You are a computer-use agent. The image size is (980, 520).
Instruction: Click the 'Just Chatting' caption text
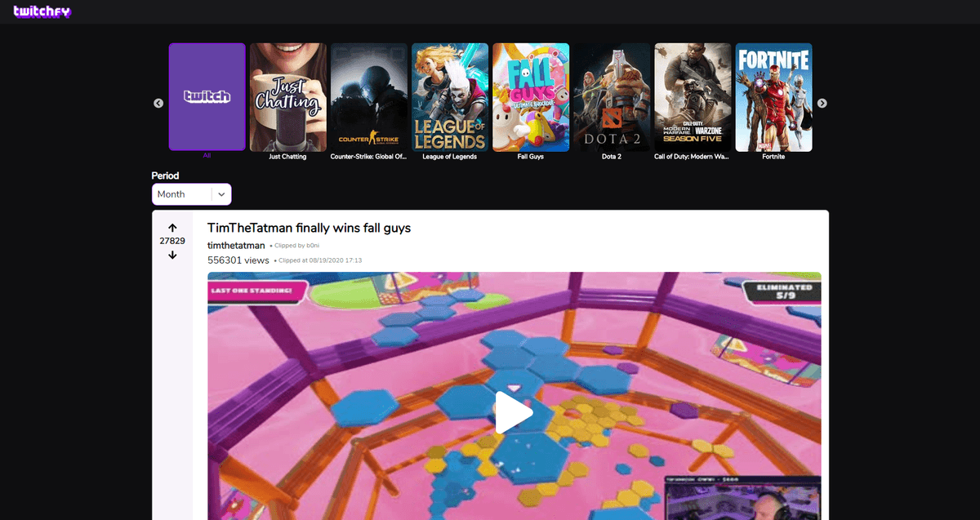(x=288, y=157)
